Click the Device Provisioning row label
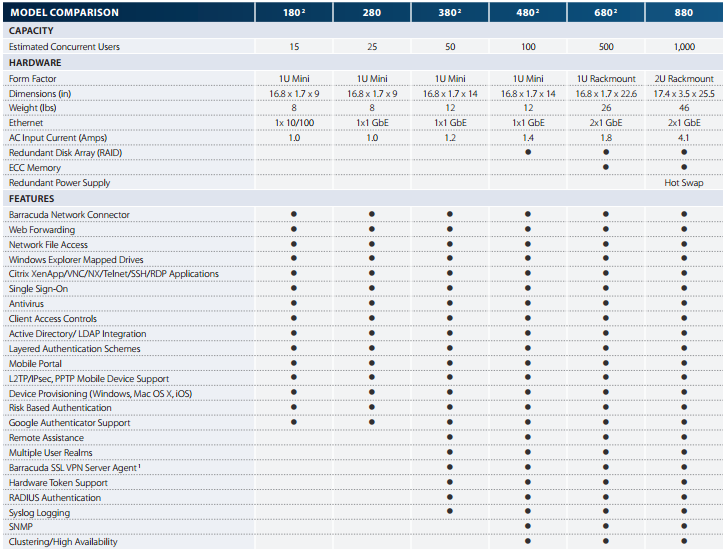 pyautogui.click(x=100, y=394)
